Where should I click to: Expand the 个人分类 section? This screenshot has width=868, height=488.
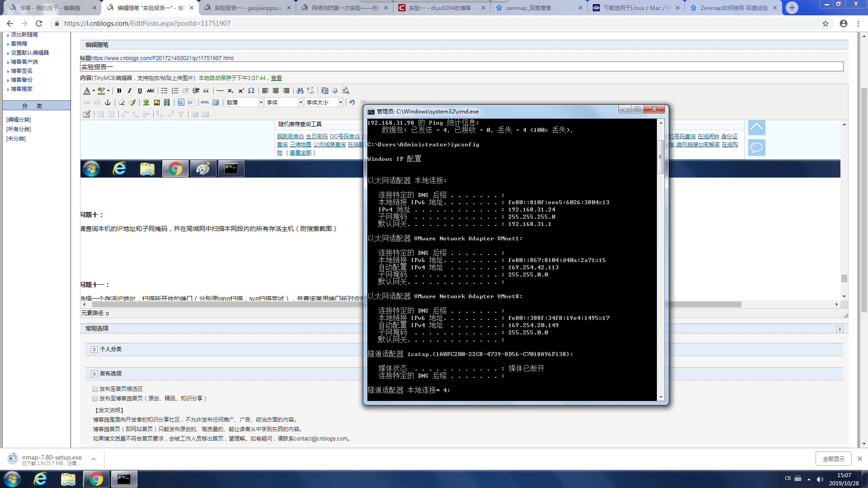(94, 349)
